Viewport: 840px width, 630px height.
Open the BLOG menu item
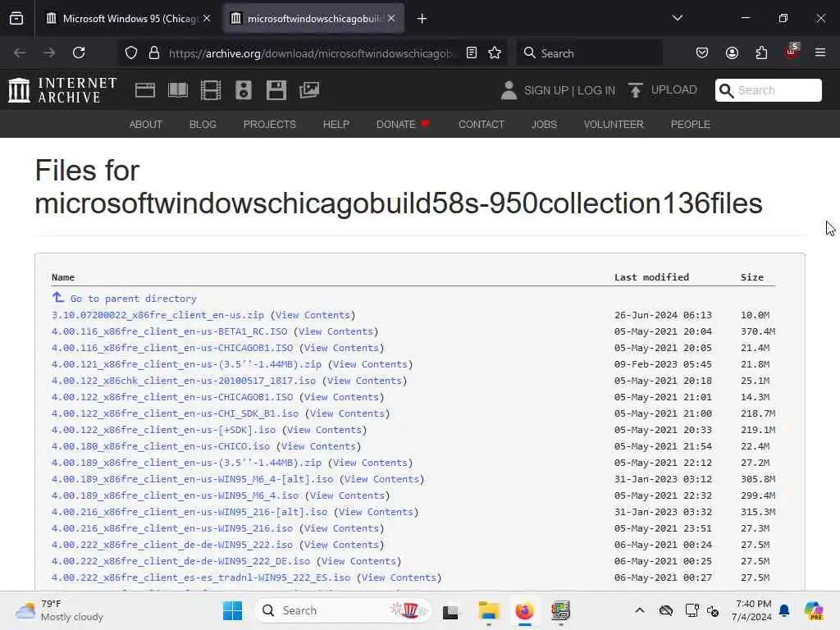coord(203,125)
